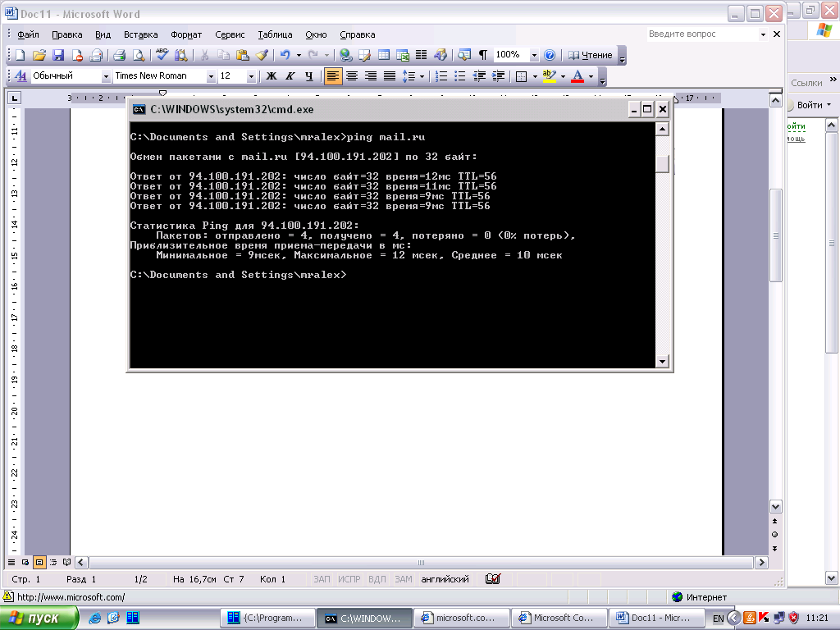The width and height of the screenshot is (840, 630).
Task: Open Print Preview with the magnifier page icon
Action: click(138, 55)
